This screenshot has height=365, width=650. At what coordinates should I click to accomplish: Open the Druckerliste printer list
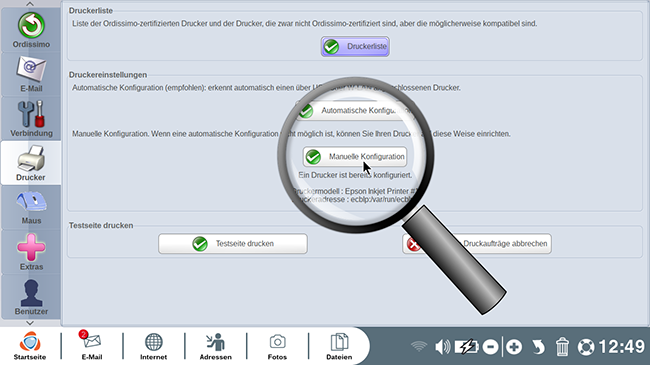coord(355,46)
